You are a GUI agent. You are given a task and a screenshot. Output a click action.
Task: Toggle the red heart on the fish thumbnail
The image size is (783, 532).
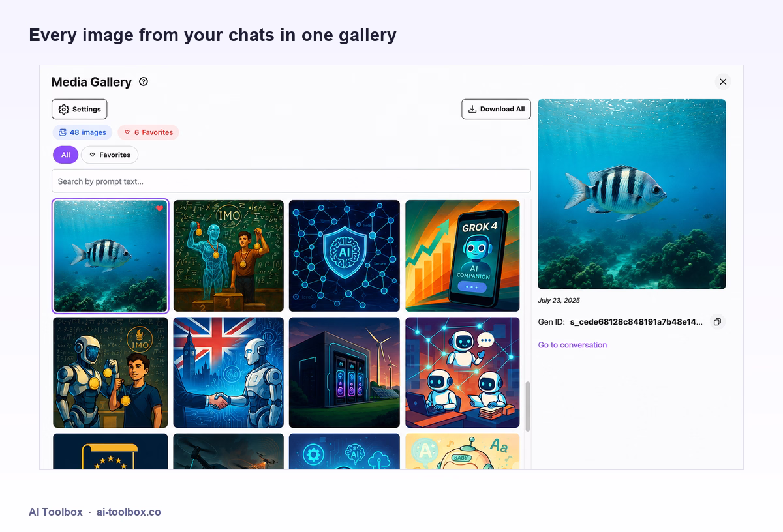[x=159, y=209]
